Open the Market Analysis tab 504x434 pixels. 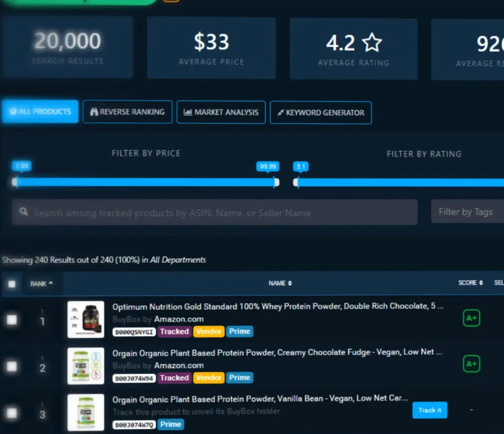click(221, 112)
